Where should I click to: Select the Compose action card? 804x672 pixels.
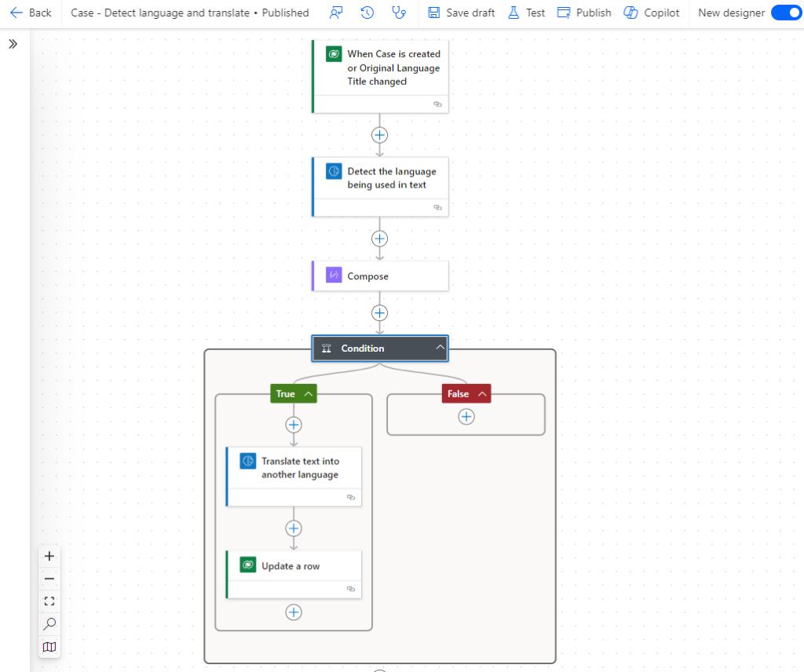(380, 276)
